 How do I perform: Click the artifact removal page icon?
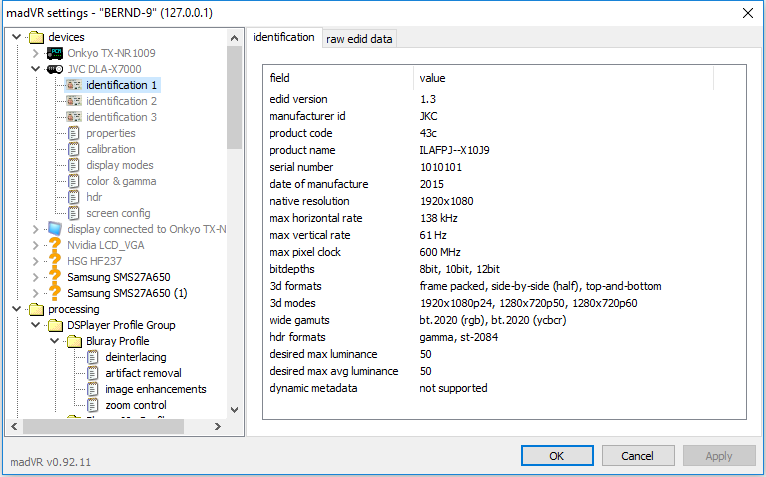[93, 373]
